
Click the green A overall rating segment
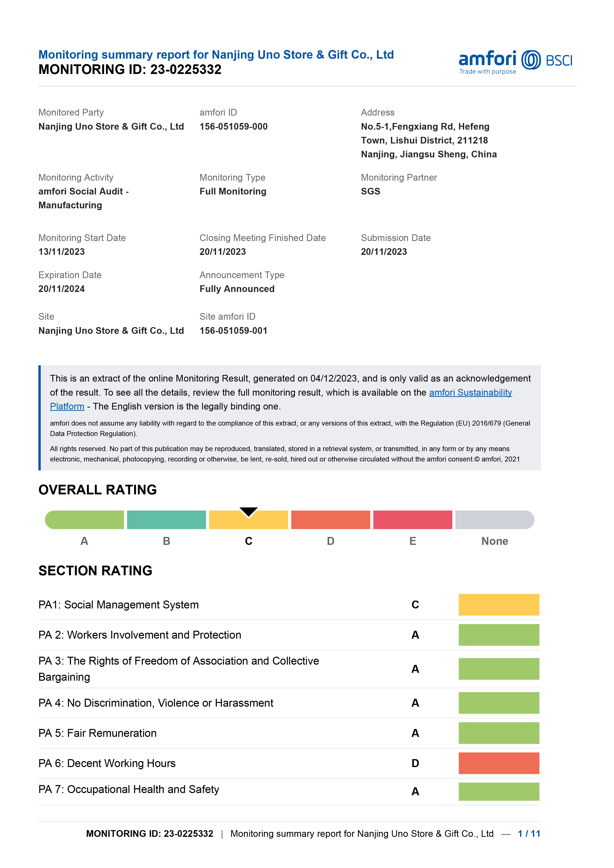tap(84, 520)
